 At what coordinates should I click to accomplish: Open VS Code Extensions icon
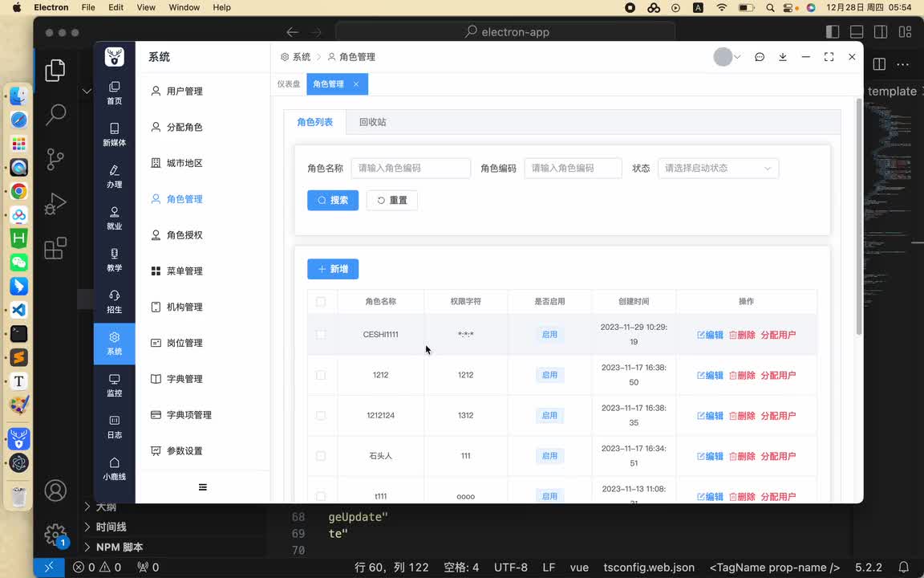(x=55, y=248)
